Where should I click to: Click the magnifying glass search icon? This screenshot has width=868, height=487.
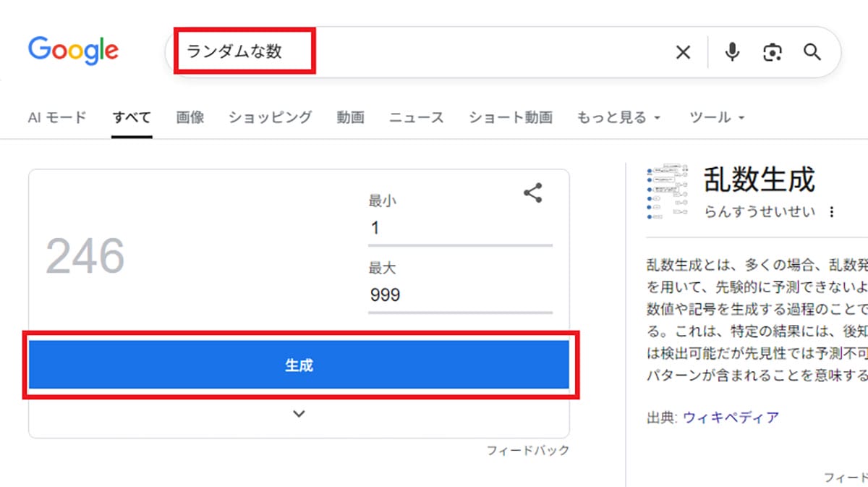point(812,51)
